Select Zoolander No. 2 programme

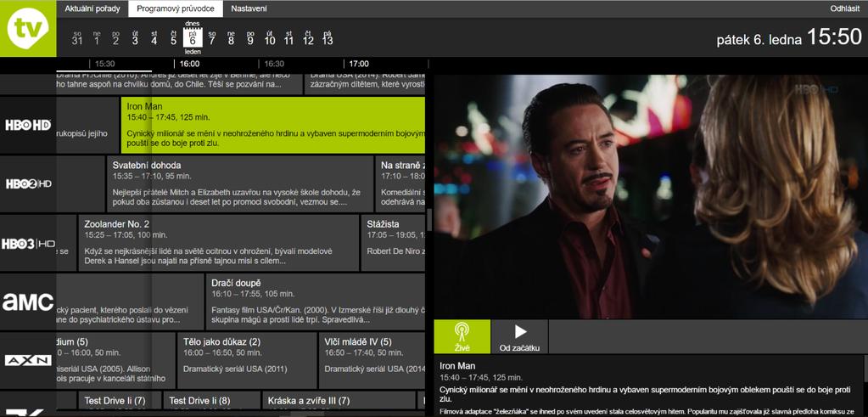[x=219, y=243]
